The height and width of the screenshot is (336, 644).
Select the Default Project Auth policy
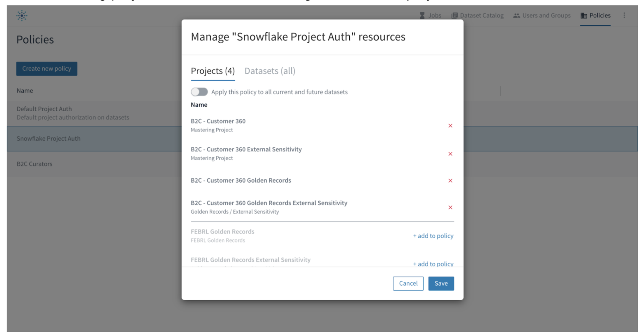pos(44,109)
